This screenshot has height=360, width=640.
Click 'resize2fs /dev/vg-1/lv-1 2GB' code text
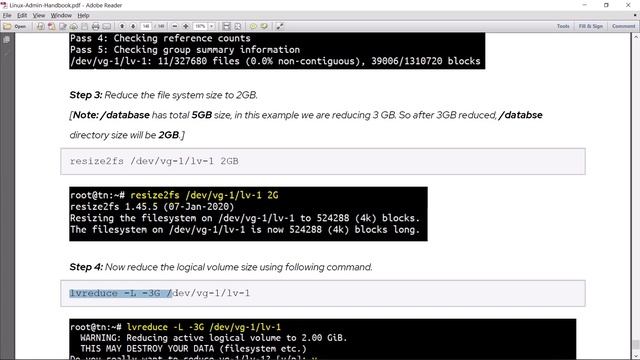coord(154,161)
